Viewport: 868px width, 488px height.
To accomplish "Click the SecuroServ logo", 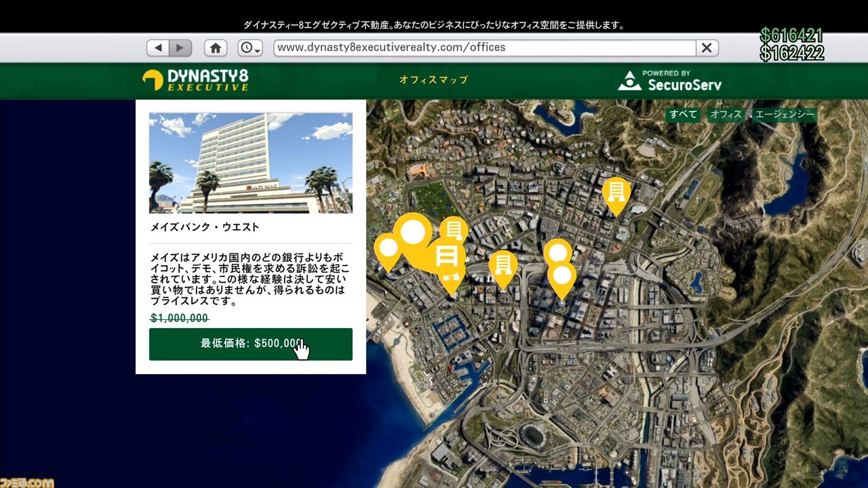I will click(669, 81).
